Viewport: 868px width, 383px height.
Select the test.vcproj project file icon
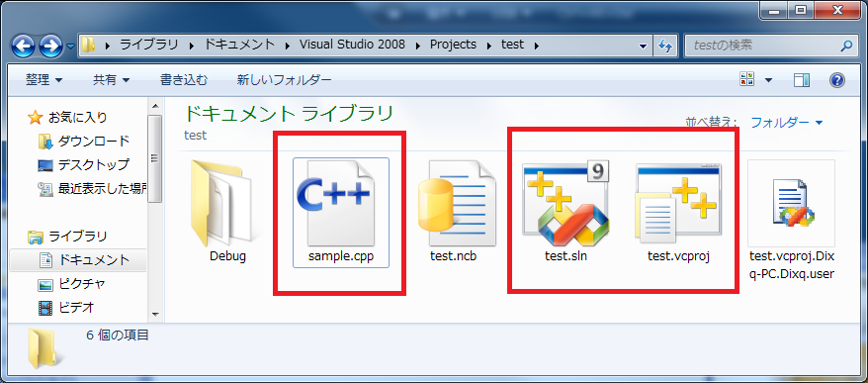(678, 204)
